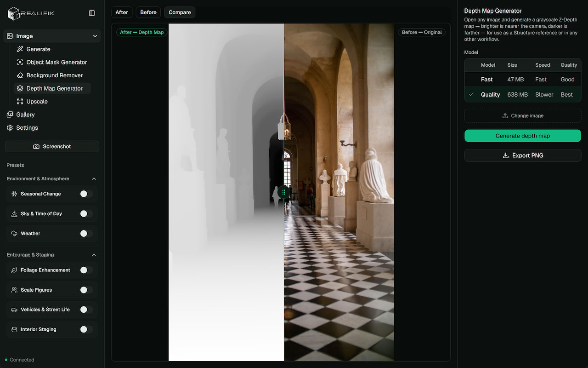This screenshot has width=588, height=368.
Task: Collapse Environment & Atmosphere section chevron
Action: [94, 178]
